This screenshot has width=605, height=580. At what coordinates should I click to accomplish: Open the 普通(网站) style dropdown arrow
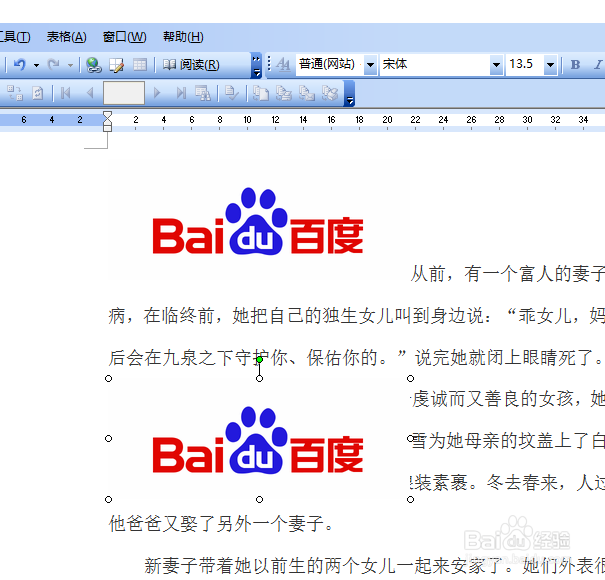(x=370, y=64)
